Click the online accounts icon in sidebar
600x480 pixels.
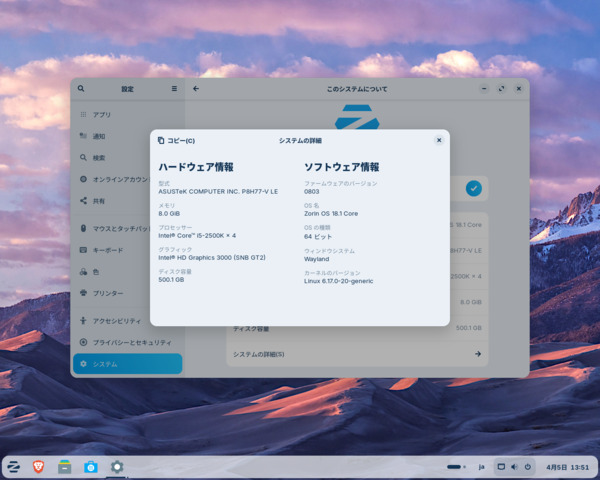pyautogui.click(x=83, y=179)
